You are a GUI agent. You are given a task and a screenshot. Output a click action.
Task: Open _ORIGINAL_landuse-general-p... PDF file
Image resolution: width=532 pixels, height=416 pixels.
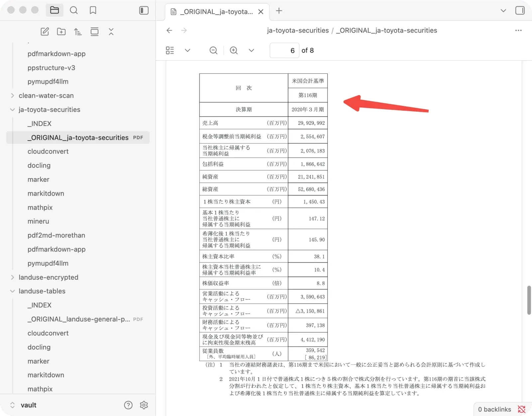(x=79, y=319)
